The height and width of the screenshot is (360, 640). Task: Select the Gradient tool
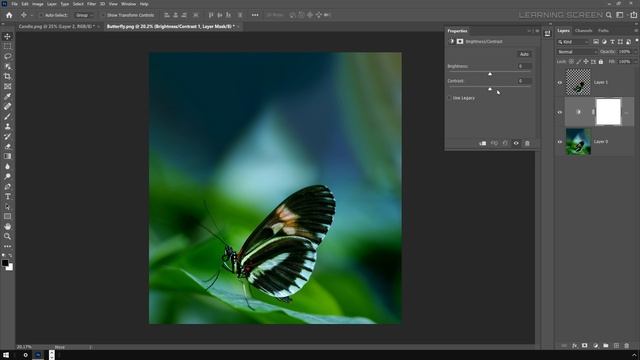pos(7,156)
